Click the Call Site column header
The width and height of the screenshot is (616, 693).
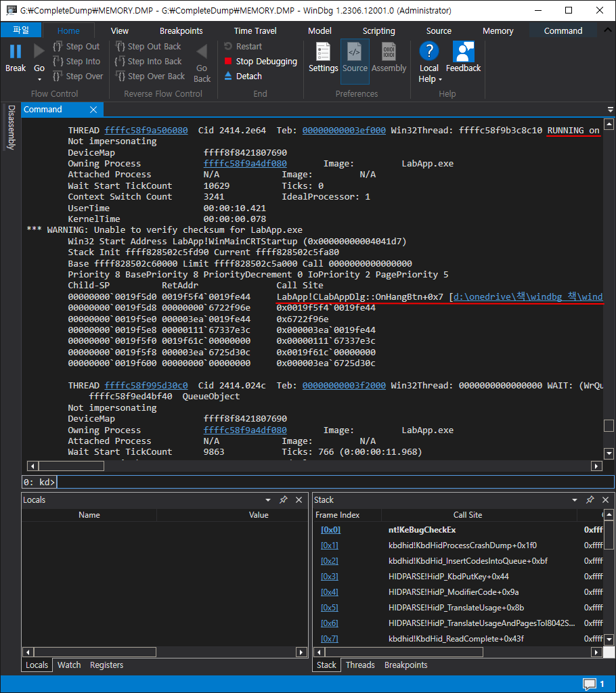pyautogui.click(x=468, y=515)
